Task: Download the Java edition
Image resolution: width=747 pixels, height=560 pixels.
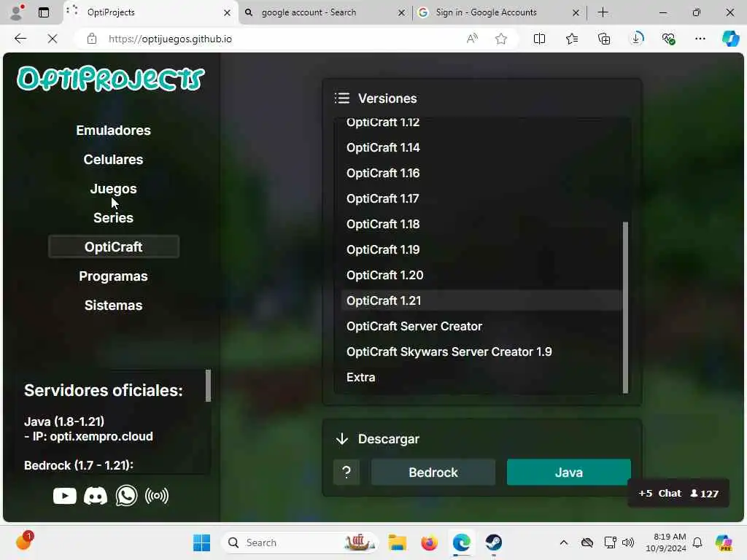Action: (569, 472)
